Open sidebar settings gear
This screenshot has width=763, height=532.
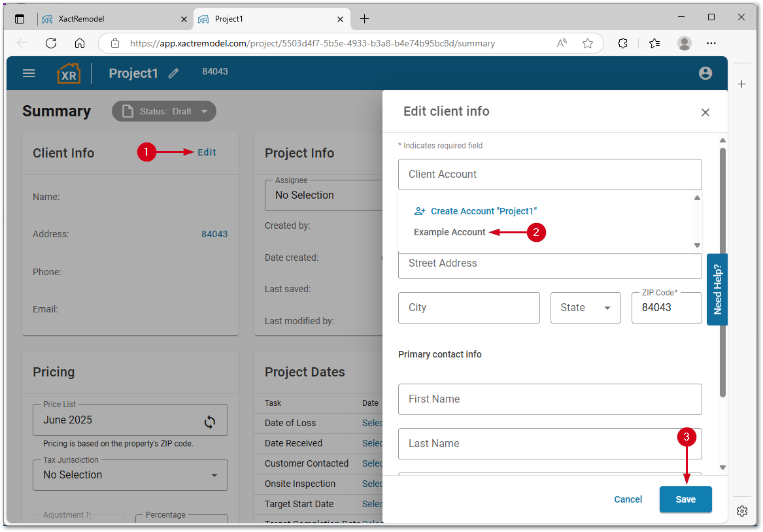[x=741, y=511]
